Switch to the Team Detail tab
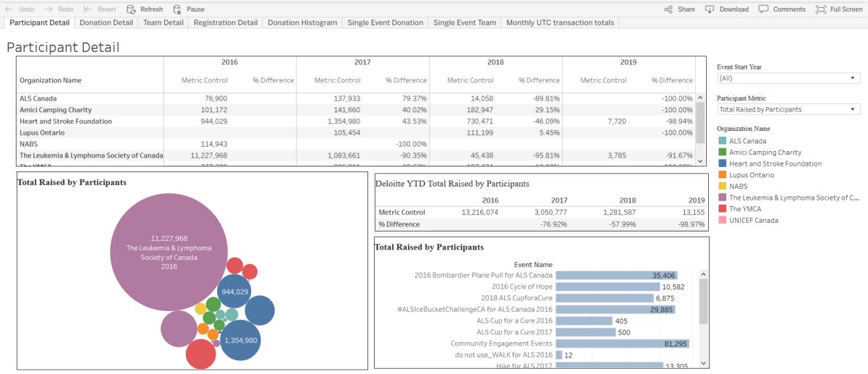This screenshot has height=374, width=868. [163, 22]
